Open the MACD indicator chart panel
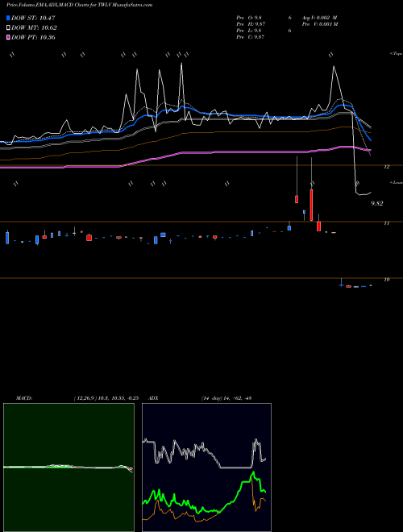Viewport: 403px width, 532px height. click(69, 468)
